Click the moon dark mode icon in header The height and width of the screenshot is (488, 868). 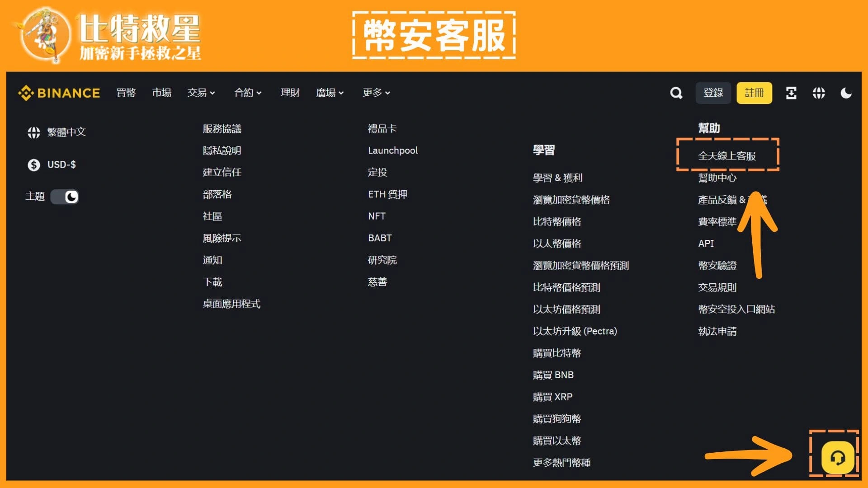846,93
